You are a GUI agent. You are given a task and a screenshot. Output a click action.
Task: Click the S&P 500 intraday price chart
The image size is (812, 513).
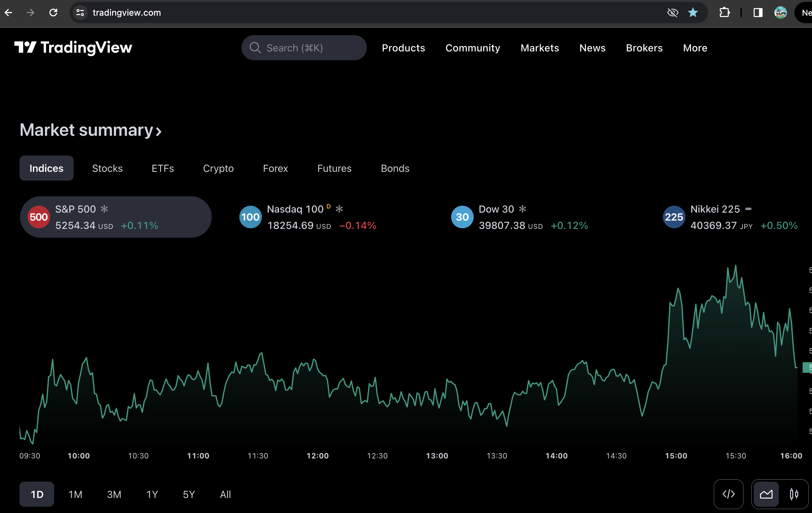coord(409,354)
